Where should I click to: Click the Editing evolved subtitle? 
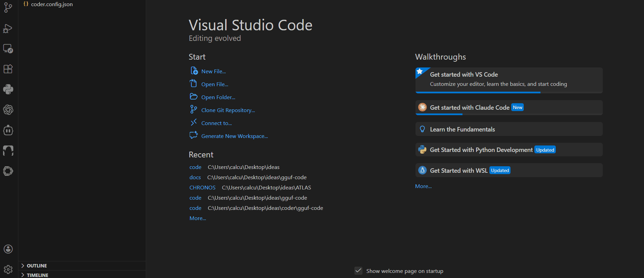[215, 38]
